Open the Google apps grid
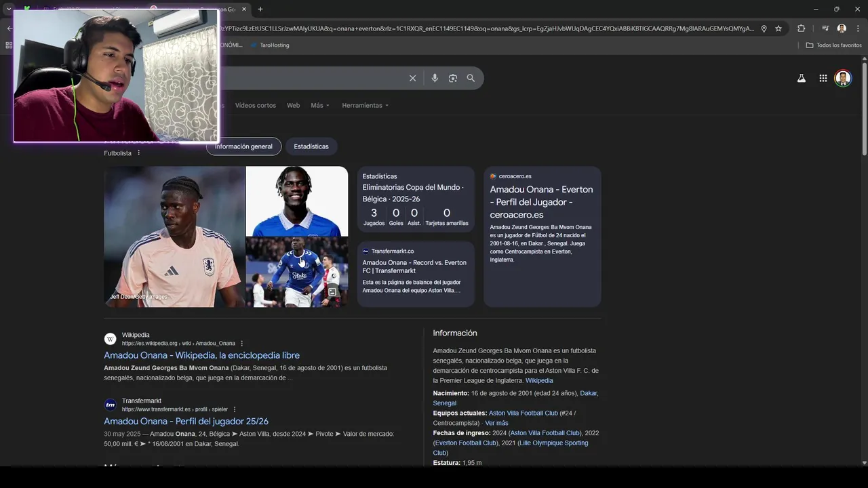 point(823,78)
